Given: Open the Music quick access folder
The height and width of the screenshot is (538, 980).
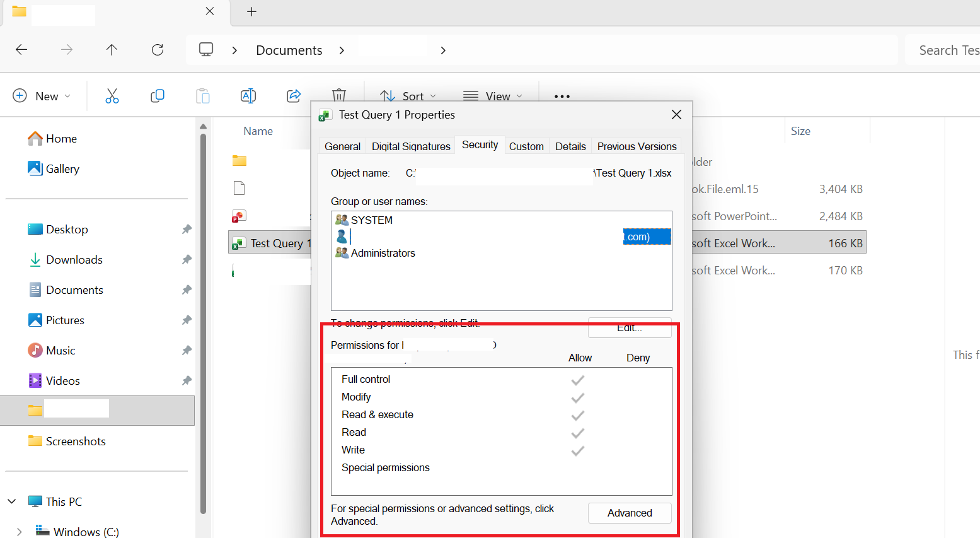Looking at the screenshot, I should click(52, 351).
